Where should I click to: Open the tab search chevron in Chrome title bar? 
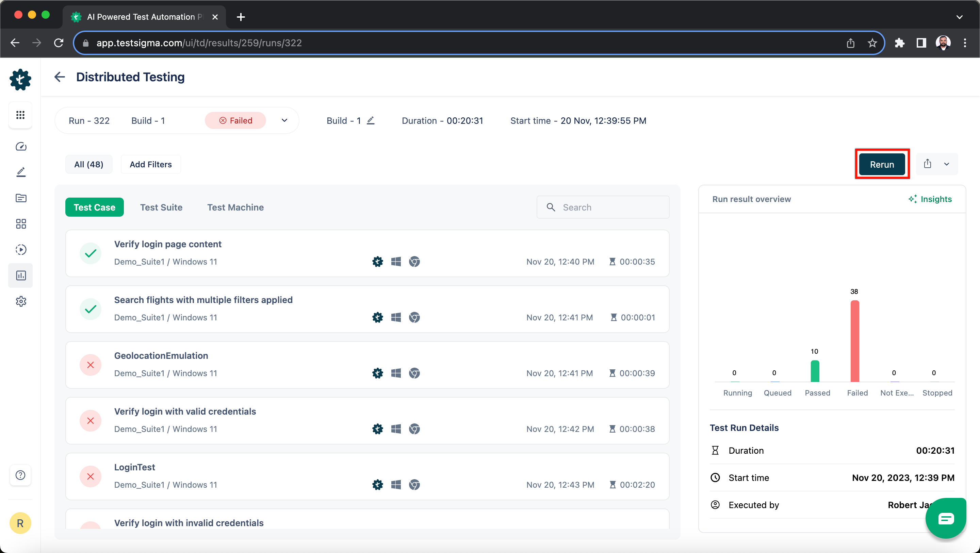pos(960,17)
